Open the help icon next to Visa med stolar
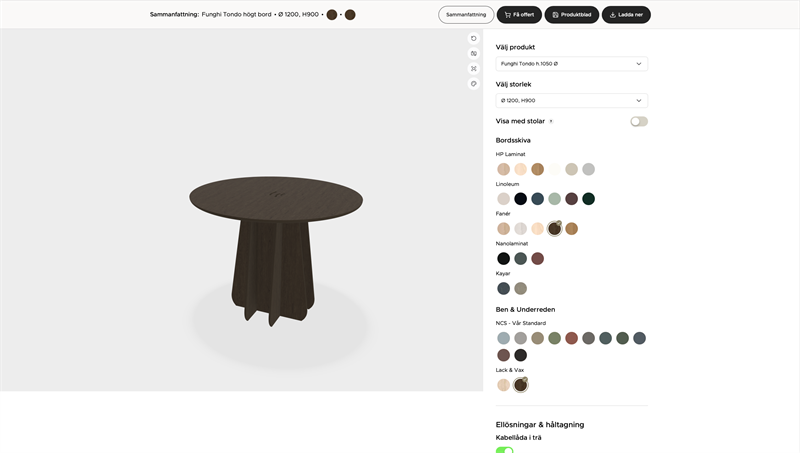This screenshot has height=453, width=800. coord(551,122)
